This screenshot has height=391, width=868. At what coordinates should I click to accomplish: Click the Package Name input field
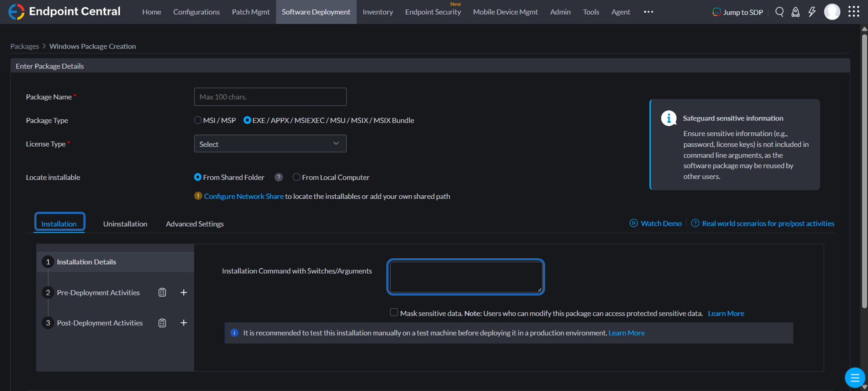270,97
